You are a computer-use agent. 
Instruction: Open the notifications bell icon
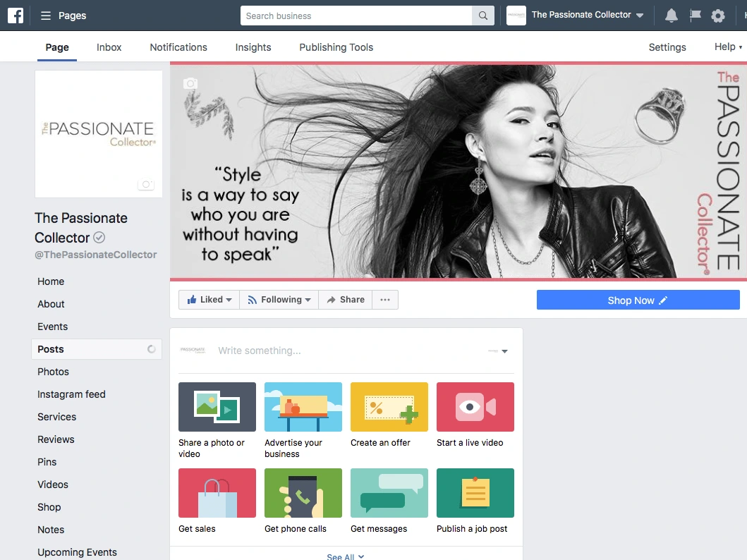[672, 16]
